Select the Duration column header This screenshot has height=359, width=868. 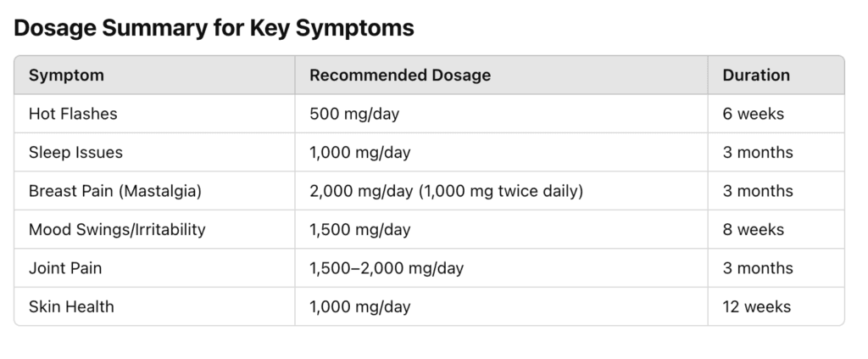click(776, 75)
